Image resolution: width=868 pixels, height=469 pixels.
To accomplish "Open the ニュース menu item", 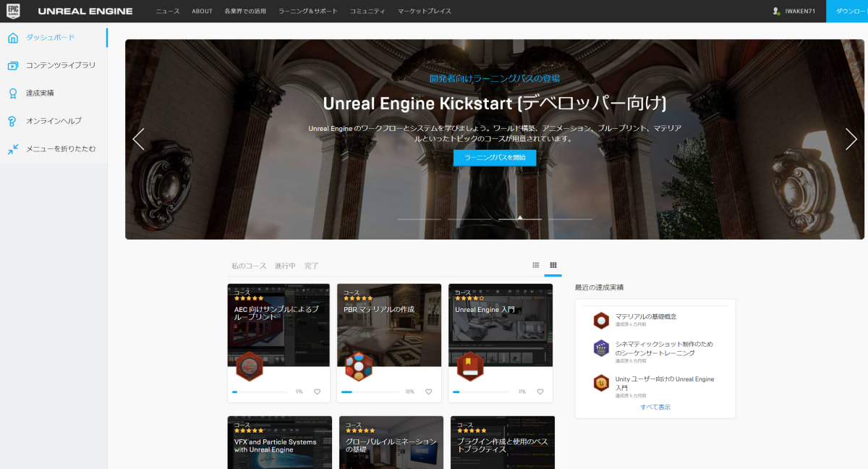I will (168, 12).
